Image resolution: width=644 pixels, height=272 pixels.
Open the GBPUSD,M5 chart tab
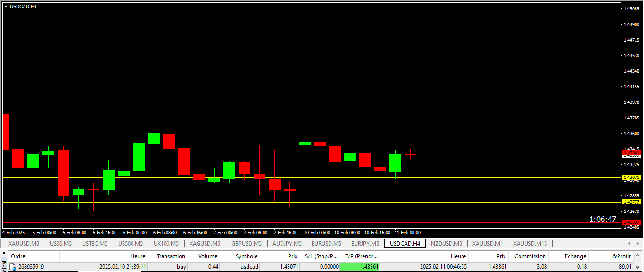[x=246, y=244]
